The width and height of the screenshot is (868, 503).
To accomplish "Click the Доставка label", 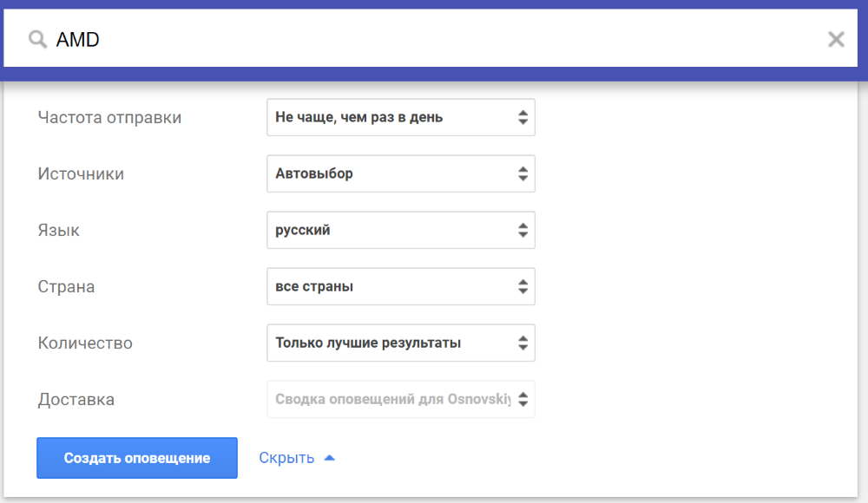I will (x=76, y=400).
